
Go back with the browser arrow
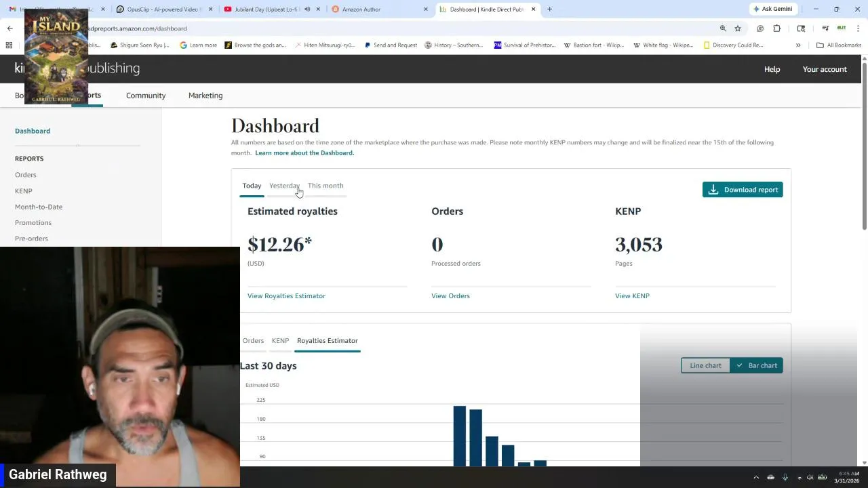(9, 28)
